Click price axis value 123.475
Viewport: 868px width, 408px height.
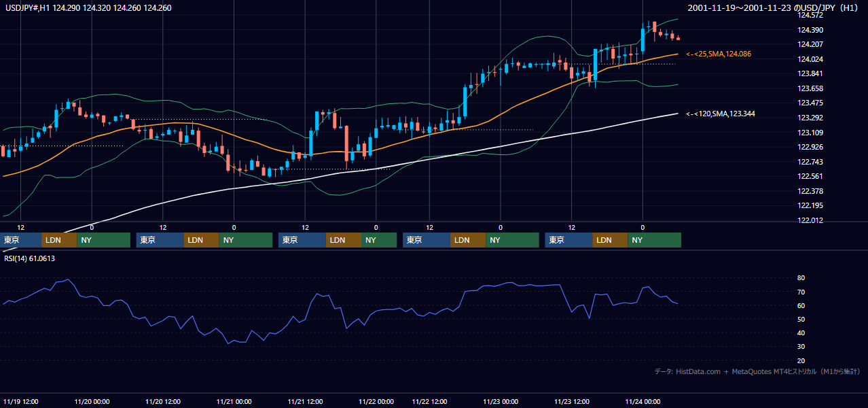coord(812,103)
